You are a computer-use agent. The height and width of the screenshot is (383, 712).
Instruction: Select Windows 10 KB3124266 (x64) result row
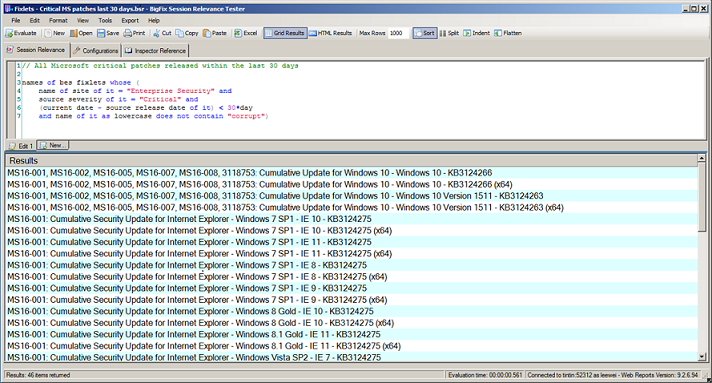[352, 184]
